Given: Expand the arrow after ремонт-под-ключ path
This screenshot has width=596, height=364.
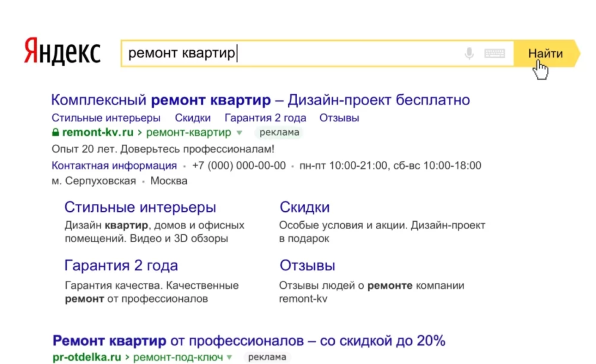Looking at the screenshot, I should pyautogui.click(x=229, y=357).
